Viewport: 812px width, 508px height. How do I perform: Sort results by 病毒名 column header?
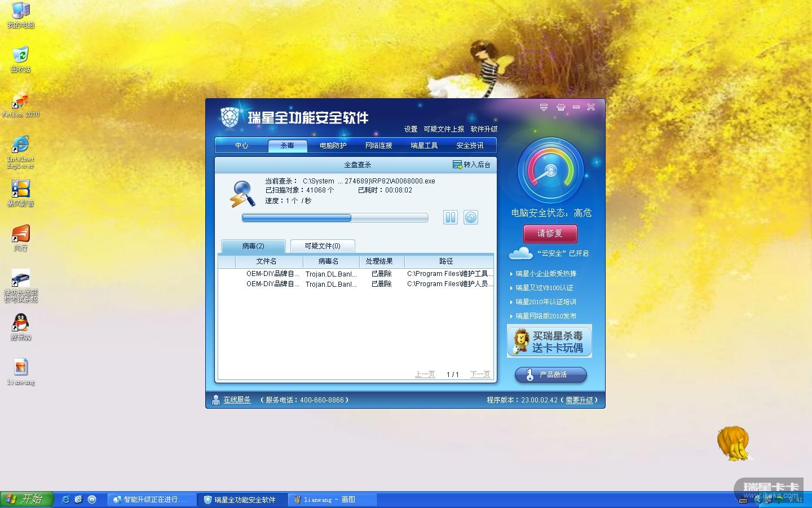[x=331, y=261]
